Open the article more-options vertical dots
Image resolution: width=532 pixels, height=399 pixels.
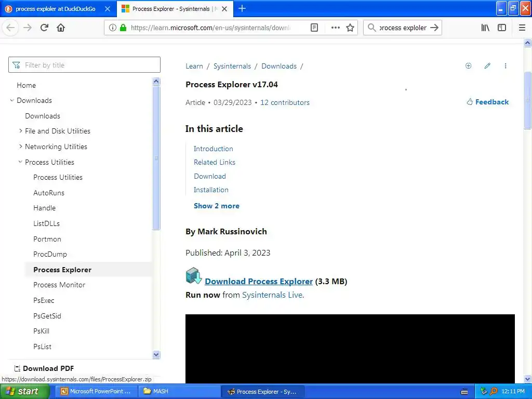pyautogui.click(x=505, y=66)
